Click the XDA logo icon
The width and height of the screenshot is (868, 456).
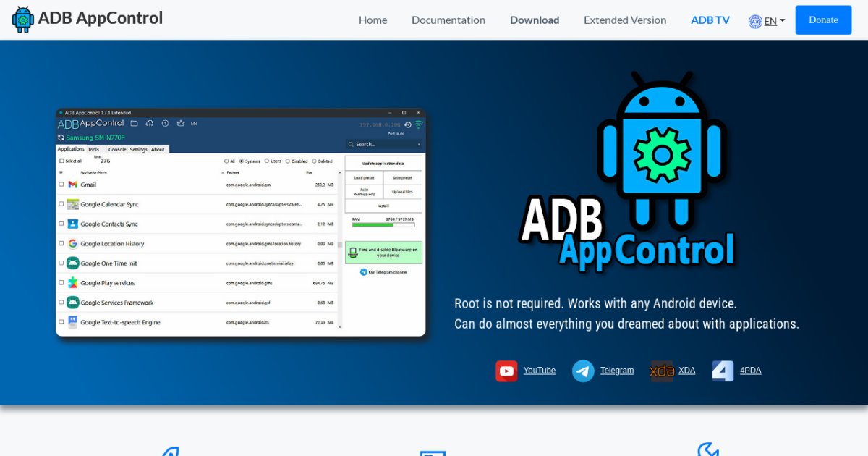[661, 371]
